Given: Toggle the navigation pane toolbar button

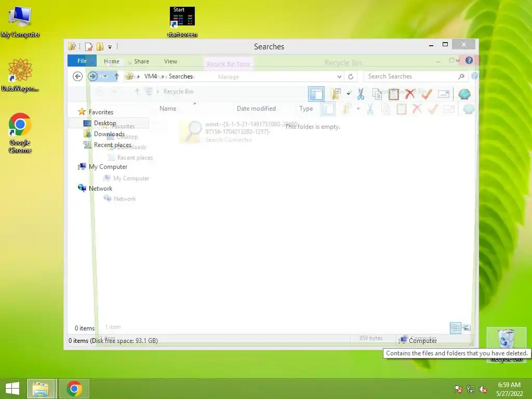Looking at the screenshot, I should 316,94.
